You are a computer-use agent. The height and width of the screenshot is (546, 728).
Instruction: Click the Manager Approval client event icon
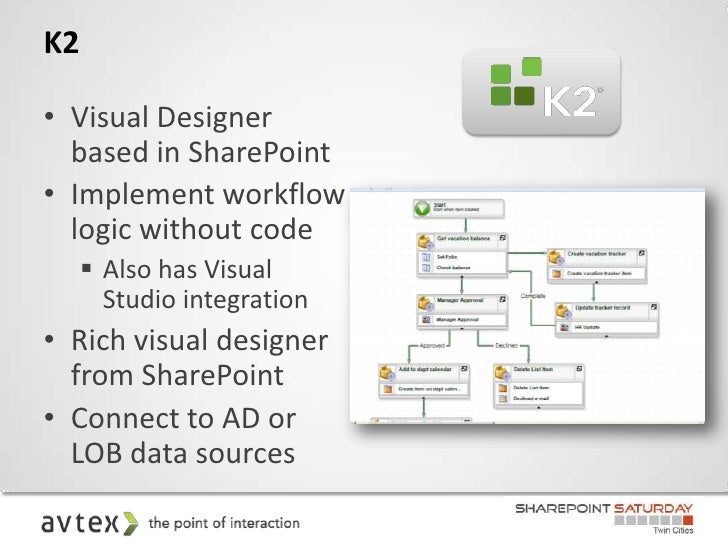(426, 319)
